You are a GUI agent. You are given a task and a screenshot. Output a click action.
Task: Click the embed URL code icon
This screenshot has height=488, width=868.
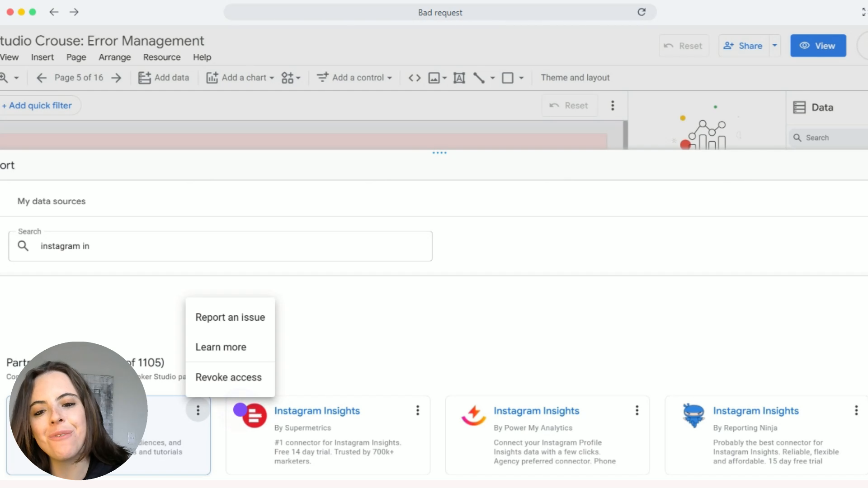coord(414,78)
